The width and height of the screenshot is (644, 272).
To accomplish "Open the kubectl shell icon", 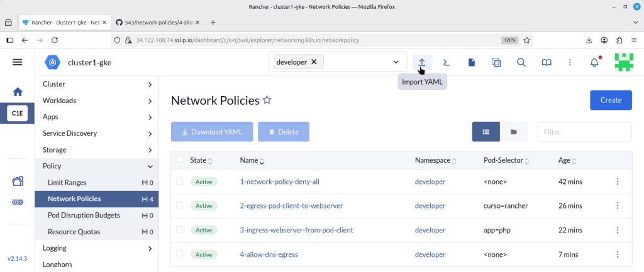I will 447,62.
